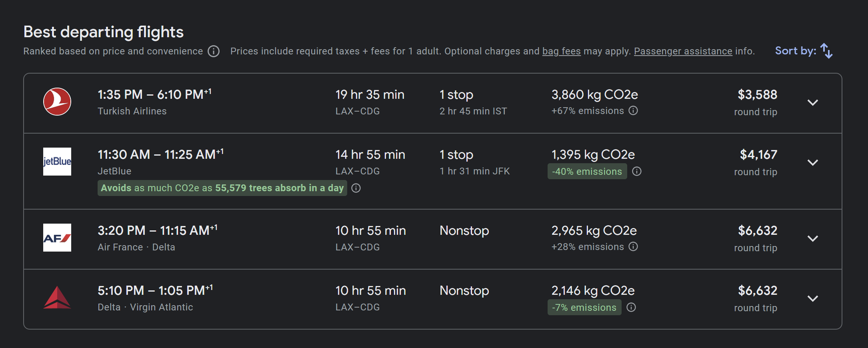The image size is (868, 348).
Task: Expand the Delta Virgin Atlantic flight details
Action: [x=813, y=298]
